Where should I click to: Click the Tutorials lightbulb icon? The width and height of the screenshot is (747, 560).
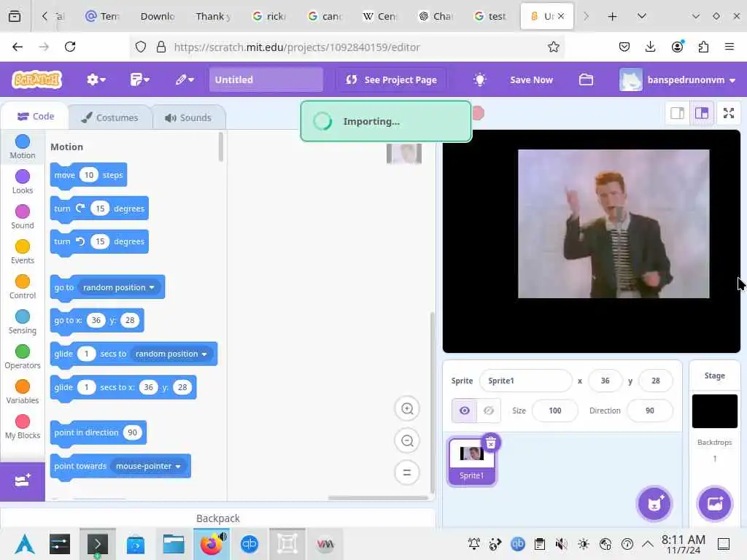click(x=479, y=79)
